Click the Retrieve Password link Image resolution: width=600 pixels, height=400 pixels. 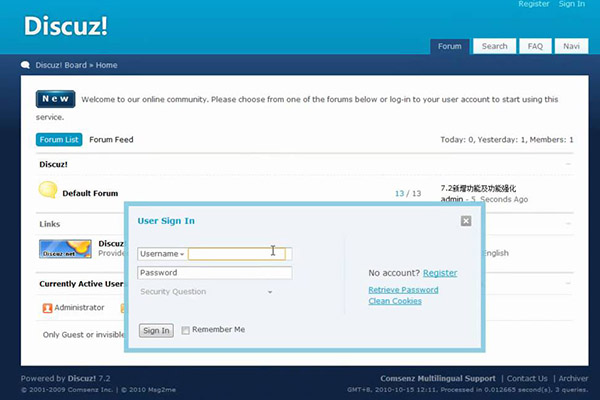[403, 290]
